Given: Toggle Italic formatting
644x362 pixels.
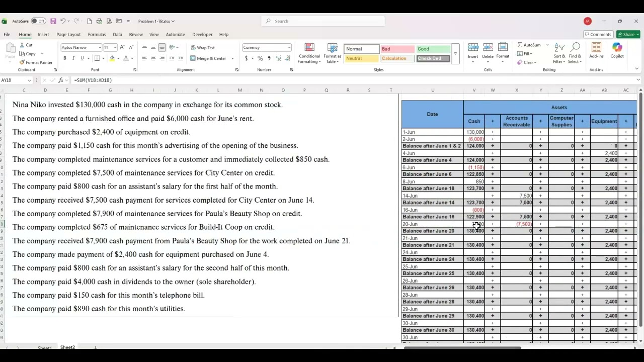Looking at the screenshot, I should (x=73, y=58).
